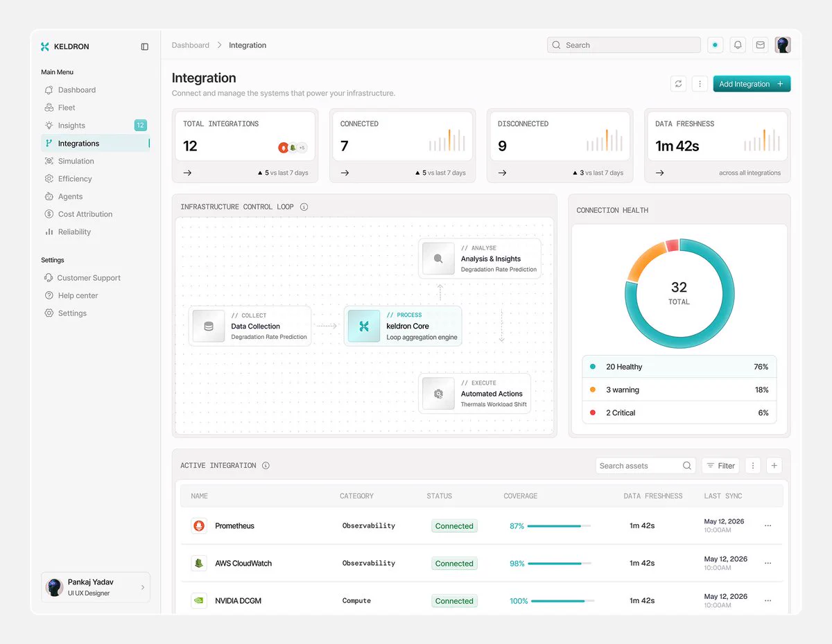Navigate to Cost Attribution

click(x=95, y=214)
